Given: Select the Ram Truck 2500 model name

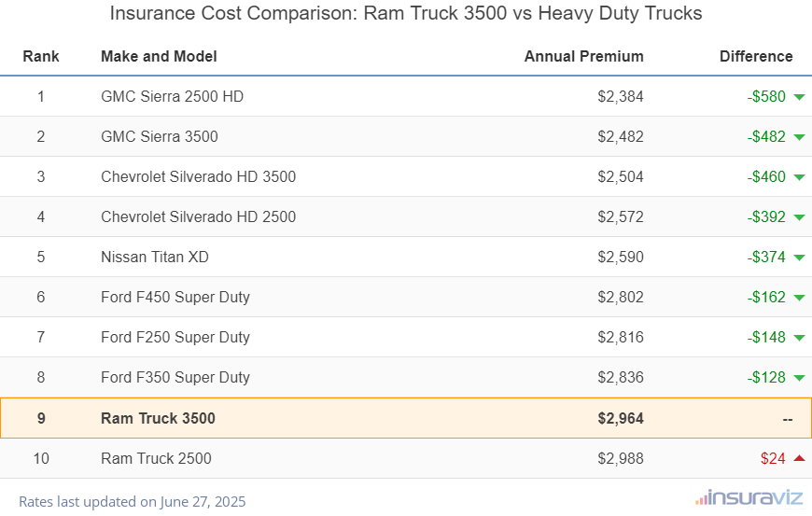Looking at the screenshot, I should point(157,458).
